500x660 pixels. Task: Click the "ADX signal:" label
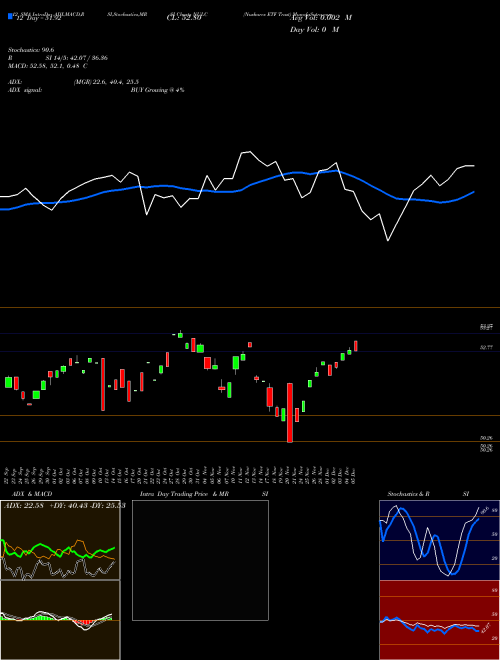pyautogui.click(x=25, y=90)
